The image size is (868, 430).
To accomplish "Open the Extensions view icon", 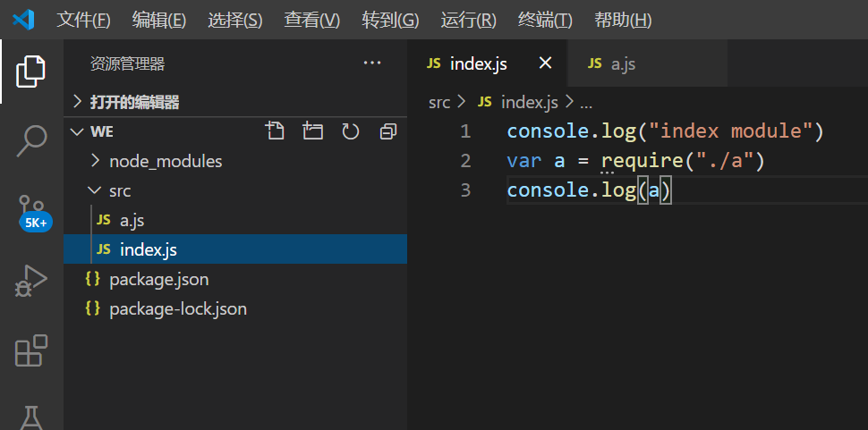I will click(x=31, y=350).
